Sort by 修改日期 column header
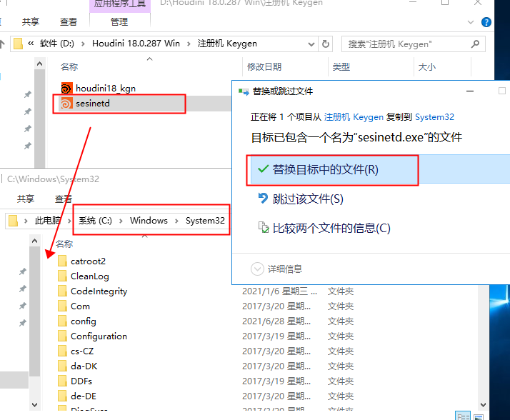The height and width of the screenshot is (420, 510). tap(264, 66)
